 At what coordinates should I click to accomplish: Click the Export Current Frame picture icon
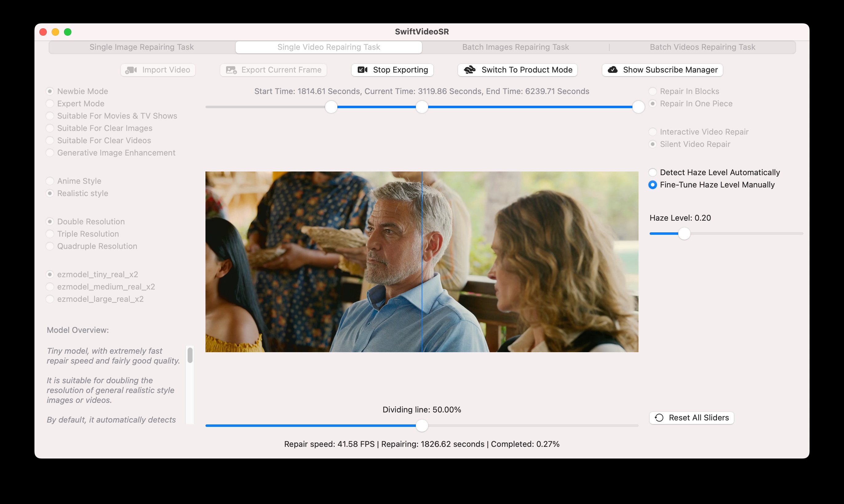[231, 70]
